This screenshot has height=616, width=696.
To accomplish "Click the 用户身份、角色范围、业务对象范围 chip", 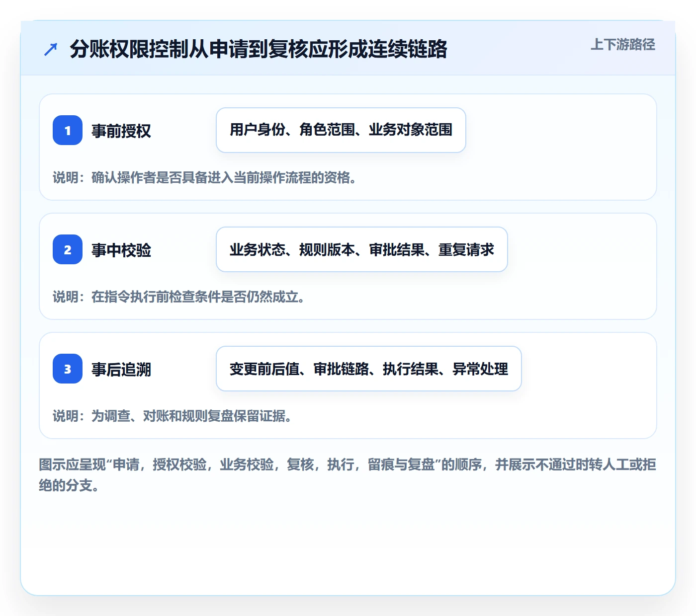I will click(341, 130).
